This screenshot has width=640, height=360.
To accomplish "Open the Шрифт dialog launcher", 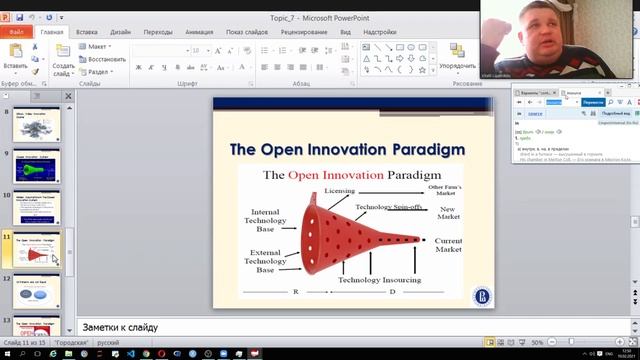I will (251, 84).
